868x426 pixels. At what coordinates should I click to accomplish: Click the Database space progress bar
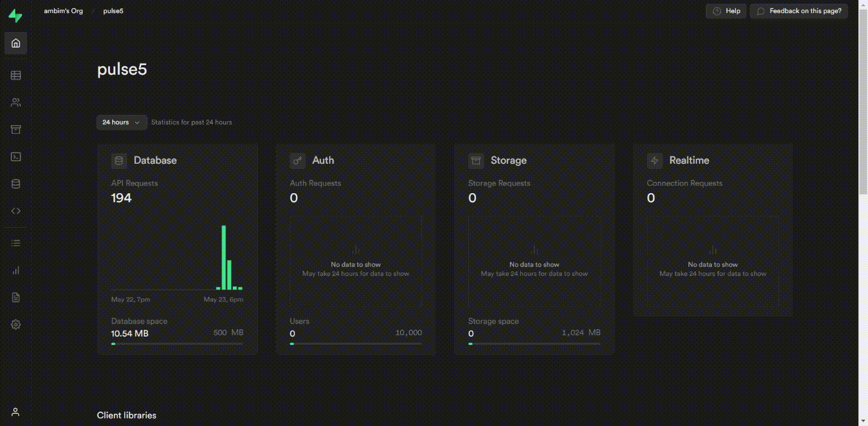[177, 344]
